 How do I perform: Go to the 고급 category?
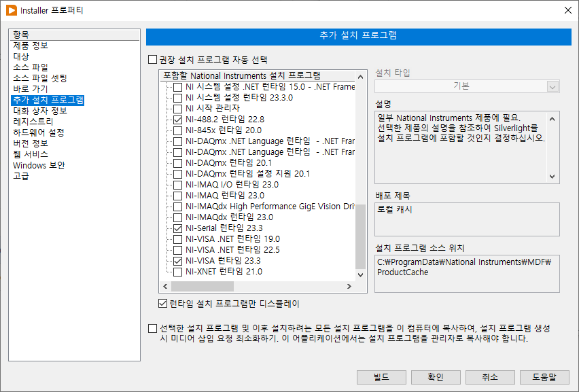click(21, 176)
